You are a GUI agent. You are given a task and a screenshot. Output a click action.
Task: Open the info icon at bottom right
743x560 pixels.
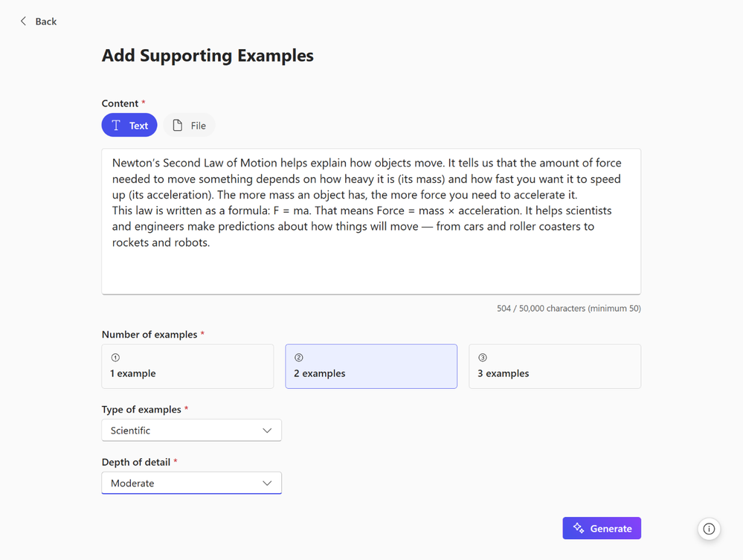coord(709,529)
